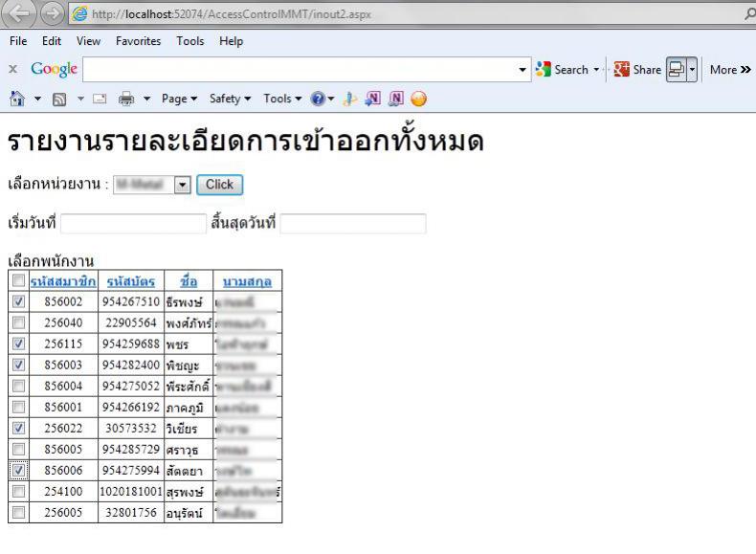Go forward with the browser forward arrow
Image resolution: width=756 pixels, height=554 pixels.
point(52,13)
